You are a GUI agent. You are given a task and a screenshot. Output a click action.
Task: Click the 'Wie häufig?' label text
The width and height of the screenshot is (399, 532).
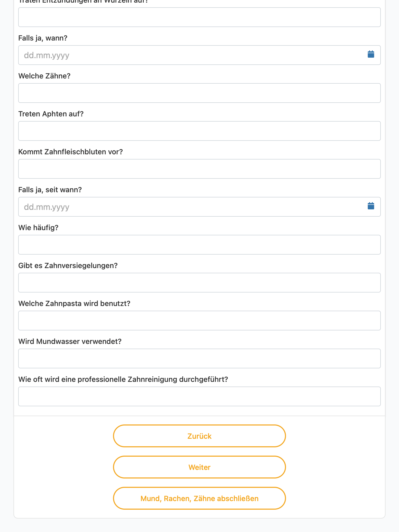click(38, 228)
